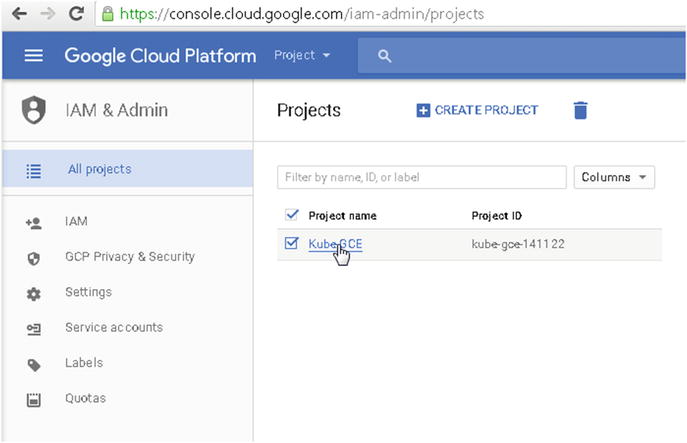Viewport: 687px width, 443px height.
Task: Uncheck the Kube-GCE project checkbox
Action: click(292, 243)
